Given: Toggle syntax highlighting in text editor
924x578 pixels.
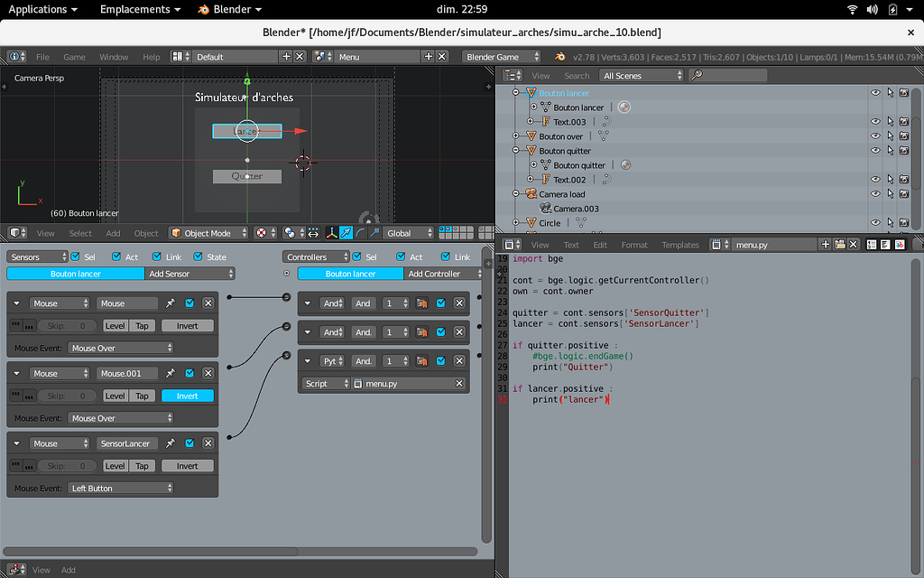Looking at the screenshot, I should click(900, 245).
